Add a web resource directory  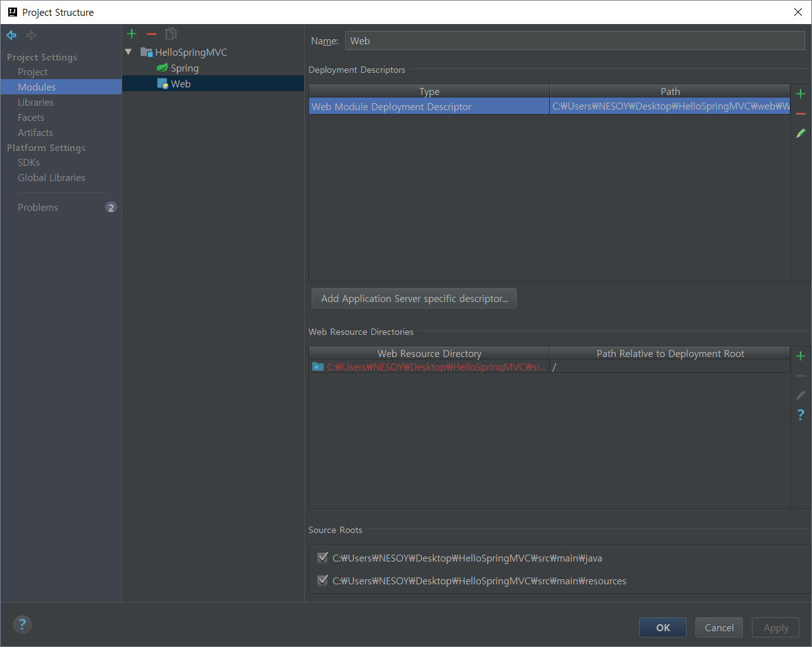[x=801, y=356]
